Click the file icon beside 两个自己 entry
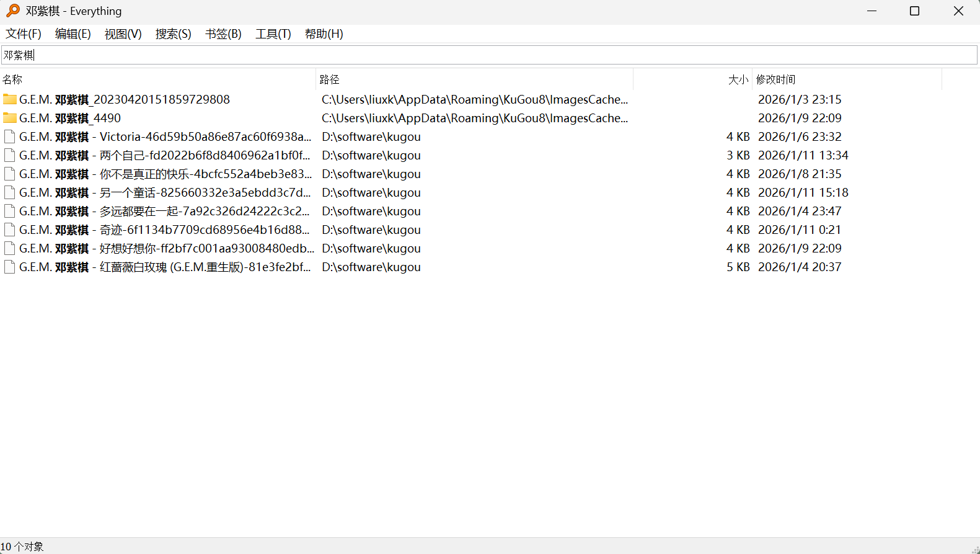 9,155
